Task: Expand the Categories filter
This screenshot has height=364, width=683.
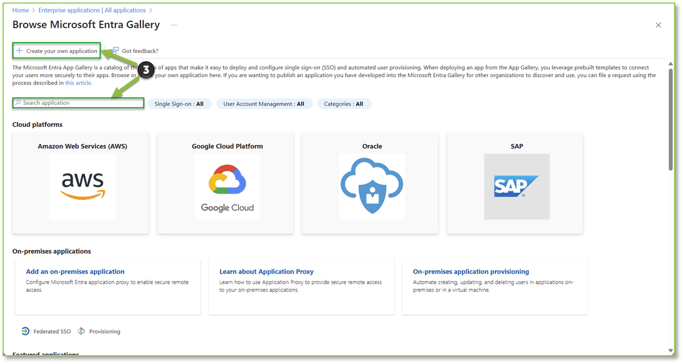Action: coord(344,104)
